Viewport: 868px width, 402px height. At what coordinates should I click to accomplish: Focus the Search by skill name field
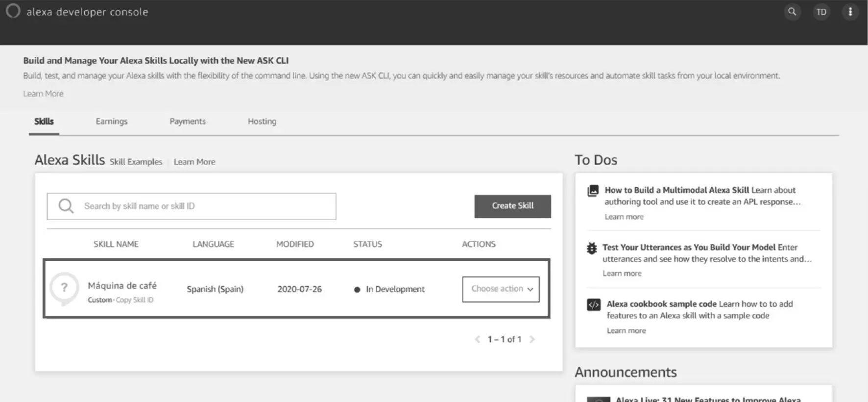pyautogui.click(x=192, y=206)
